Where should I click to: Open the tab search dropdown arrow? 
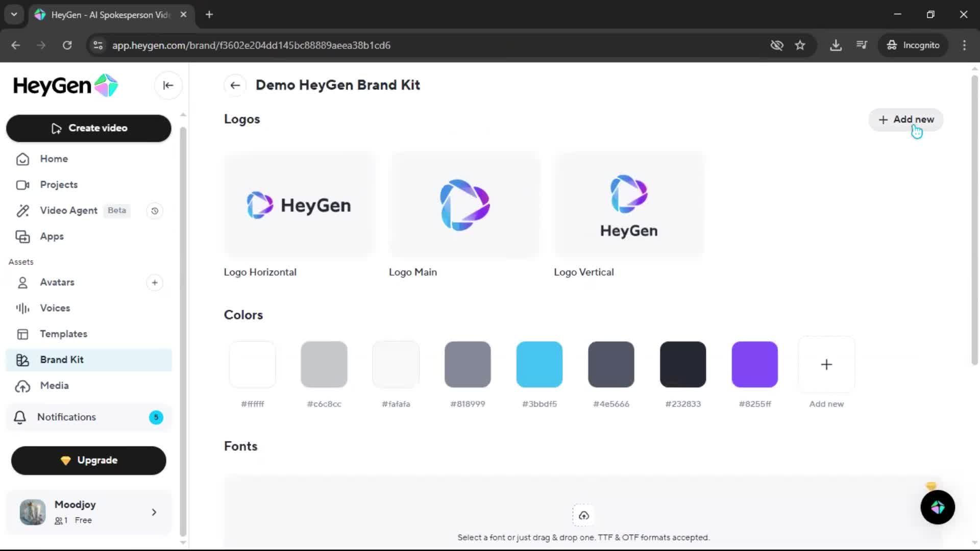point(14,14)
